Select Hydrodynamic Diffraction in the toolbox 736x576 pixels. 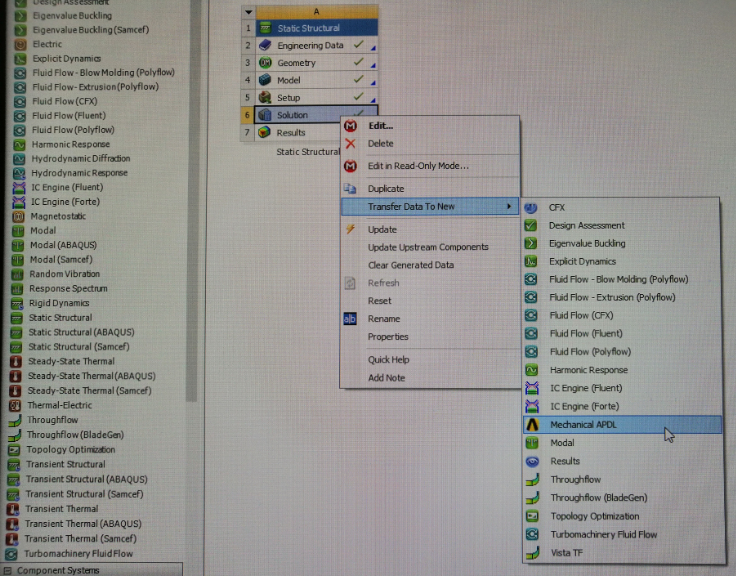[x=81, y=159]
